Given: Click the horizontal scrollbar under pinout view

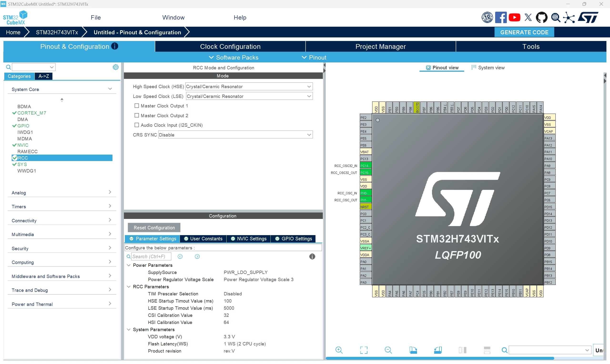Looking at the screenshot, I should [440, 358].
